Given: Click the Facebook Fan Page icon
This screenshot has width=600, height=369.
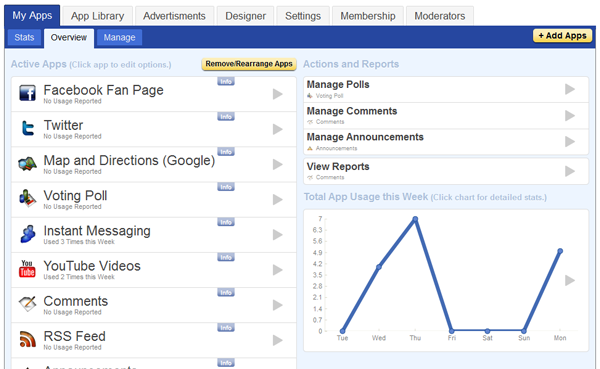Looking at the screenshot, I should click(x=28, y=93).
